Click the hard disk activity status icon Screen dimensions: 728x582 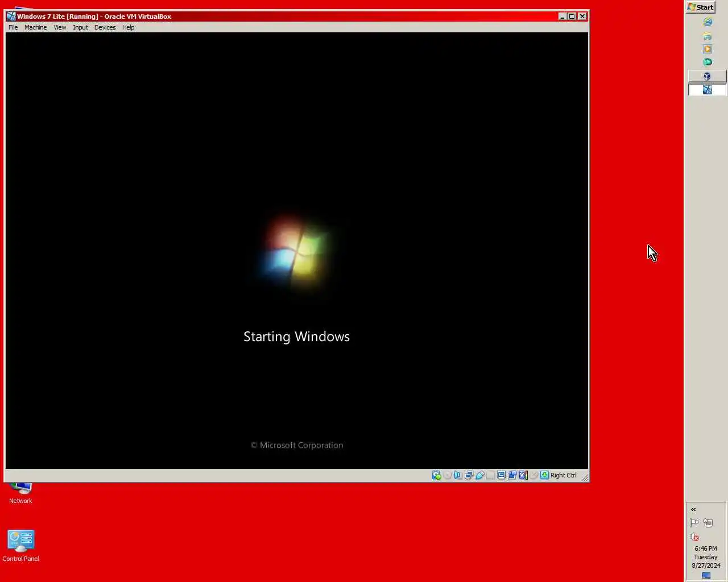[x=436, y=475]
